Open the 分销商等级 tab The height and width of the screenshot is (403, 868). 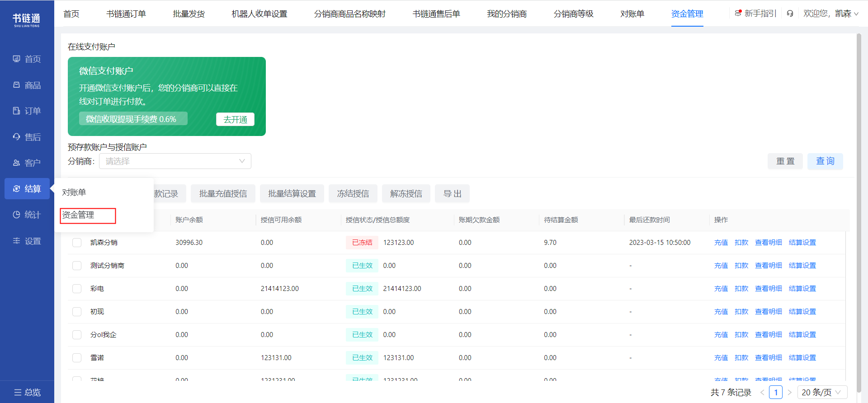coord(574,14)
